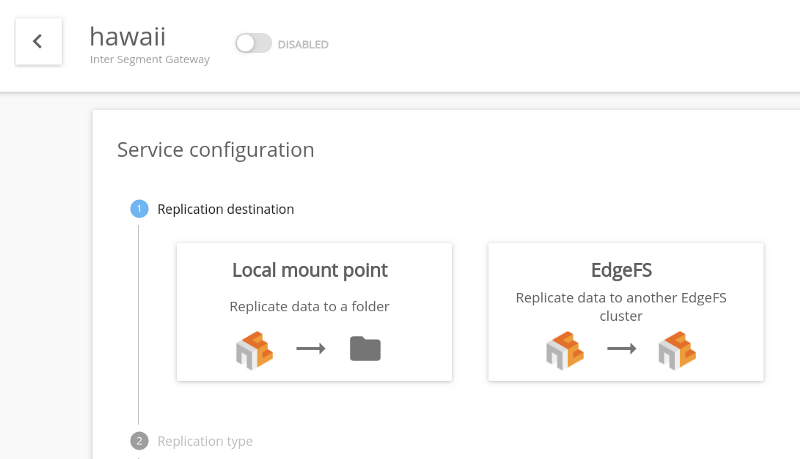Select the Replication destination step label

point(226,209)
